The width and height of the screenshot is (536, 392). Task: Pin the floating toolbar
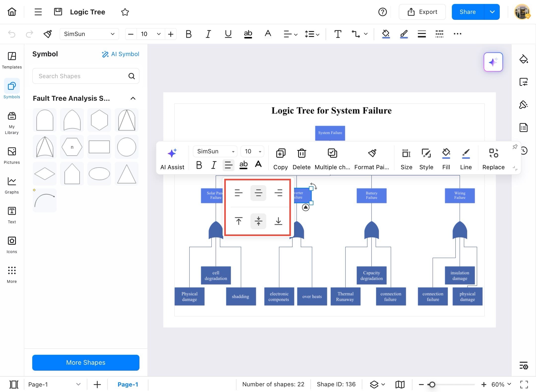pos(515,147)
